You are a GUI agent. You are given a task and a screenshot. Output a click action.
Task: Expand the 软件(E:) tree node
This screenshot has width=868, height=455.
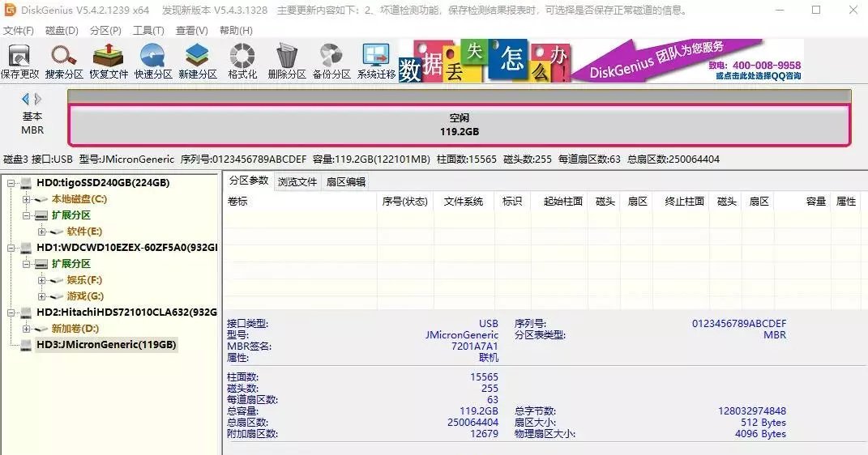[41, 232]
